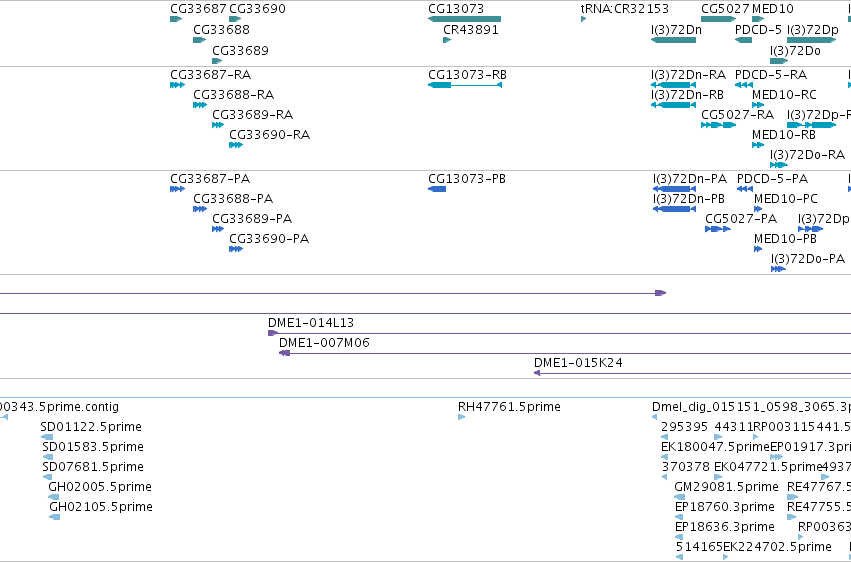
Task: Select the tRNA:CR32153 feature
Action: (583, 19)
